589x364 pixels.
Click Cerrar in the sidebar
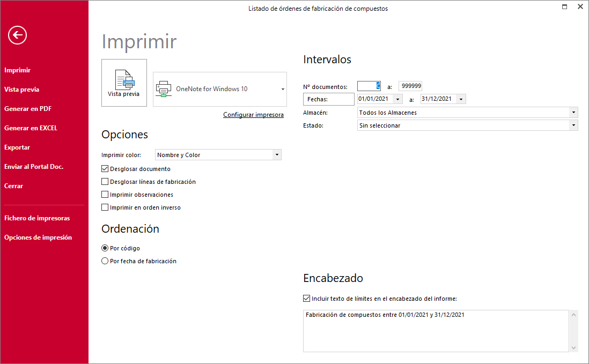click(x=13, y=186)
